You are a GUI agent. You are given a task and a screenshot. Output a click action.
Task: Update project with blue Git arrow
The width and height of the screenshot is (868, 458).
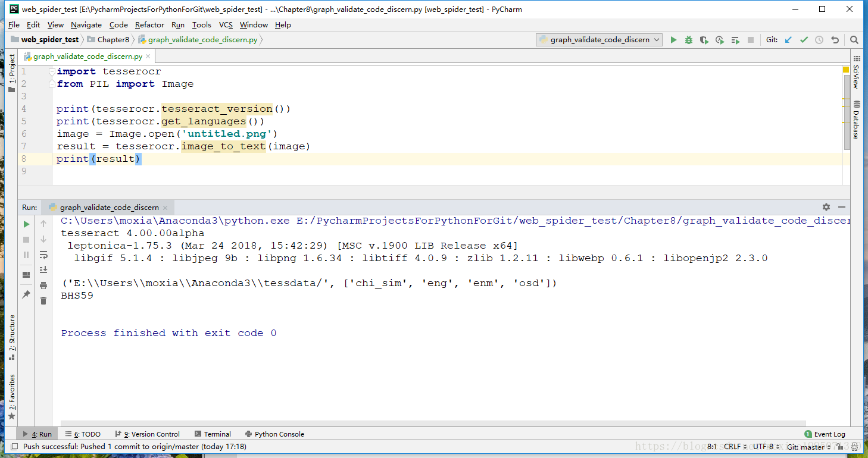click(788, 40)
